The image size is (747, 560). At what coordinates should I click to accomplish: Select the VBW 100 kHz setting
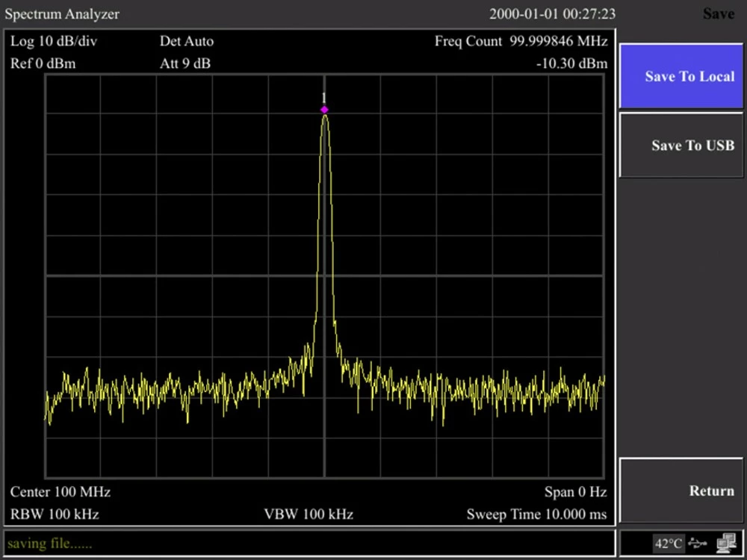[309, 514]
